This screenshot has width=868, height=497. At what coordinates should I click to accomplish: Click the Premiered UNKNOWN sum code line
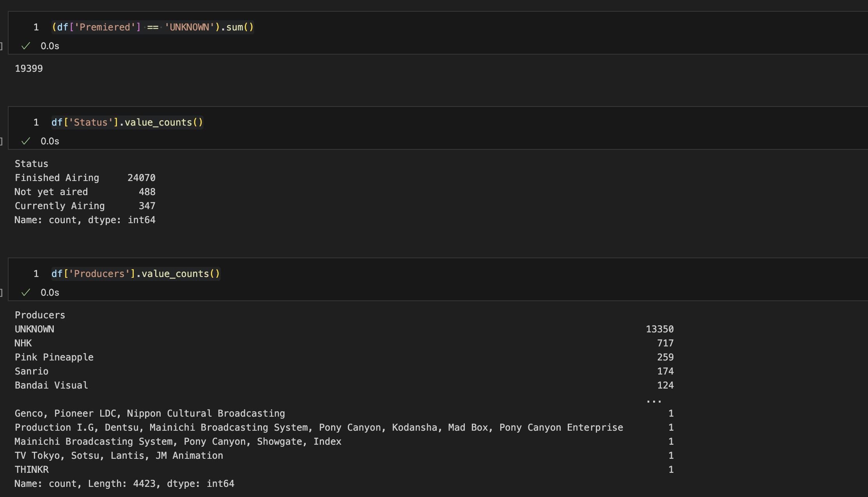(x=153, y=27)
